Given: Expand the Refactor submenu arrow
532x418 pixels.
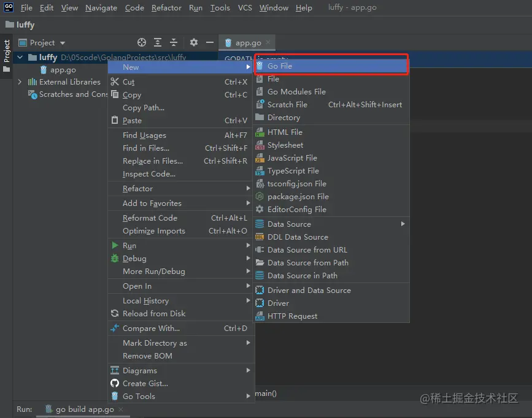Looking at the screenshot, I should [248, 188].
